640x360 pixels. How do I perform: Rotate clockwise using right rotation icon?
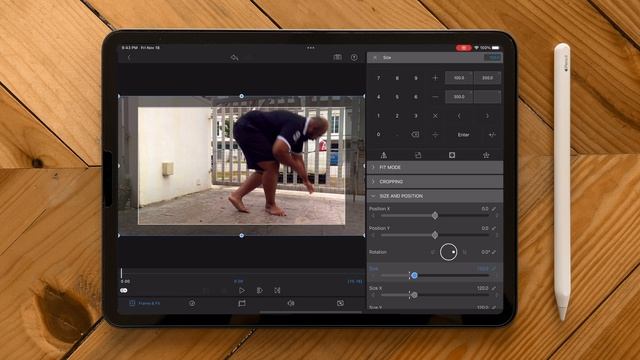pos(464,252)
